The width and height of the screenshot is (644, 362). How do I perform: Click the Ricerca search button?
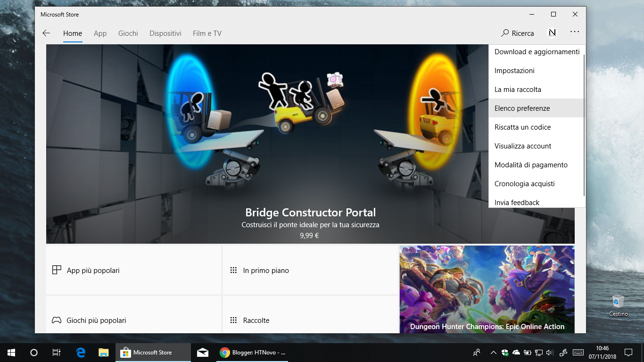pos(517,33)
